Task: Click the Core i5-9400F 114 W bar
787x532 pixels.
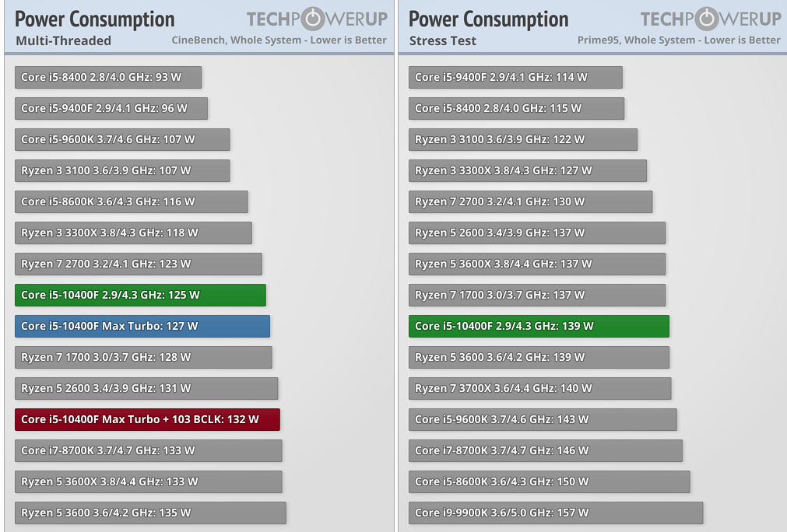Action: pos(515,77)
